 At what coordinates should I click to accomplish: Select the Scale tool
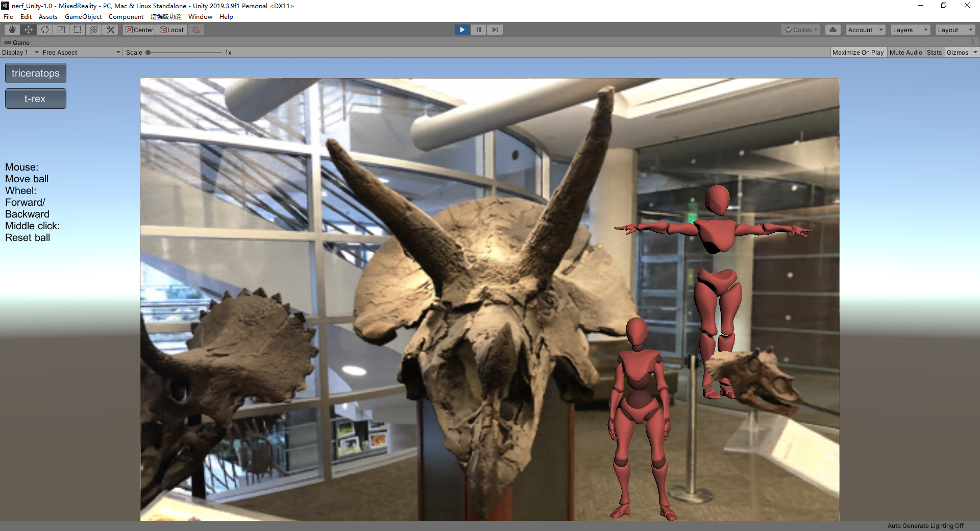tap(61, 29)
